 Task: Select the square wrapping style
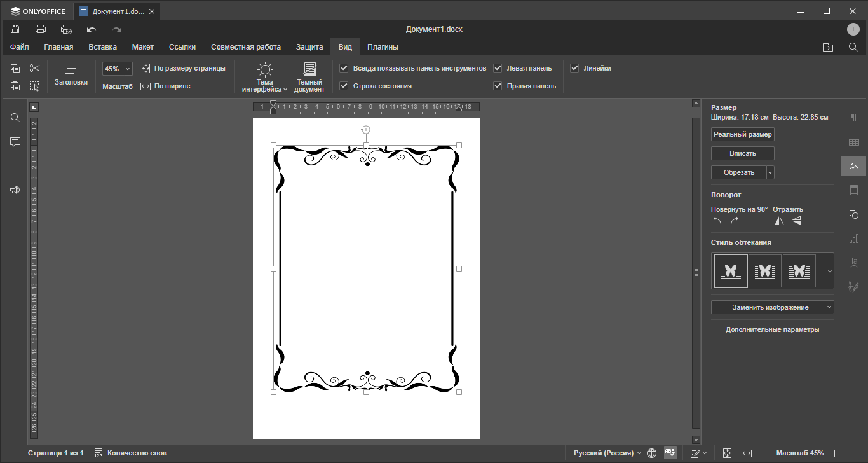765,271
